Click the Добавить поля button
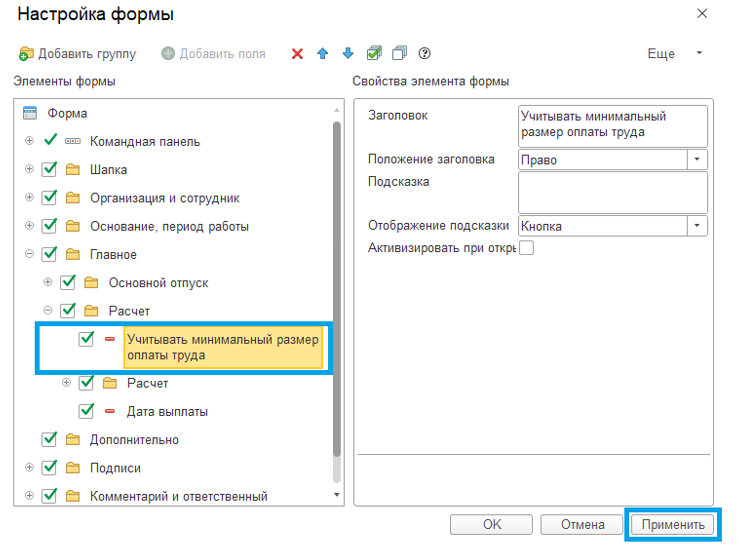The width and height of the screenshot is (739, 553). click(213, 54)
